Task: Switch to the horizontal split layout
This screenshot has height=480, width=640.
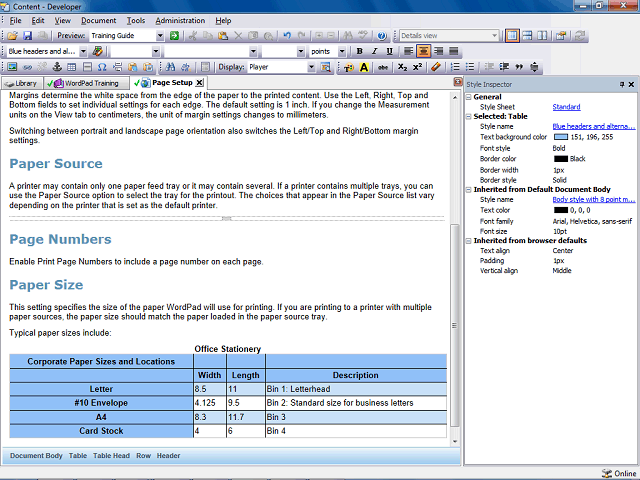Action: (x=527, y=36)
